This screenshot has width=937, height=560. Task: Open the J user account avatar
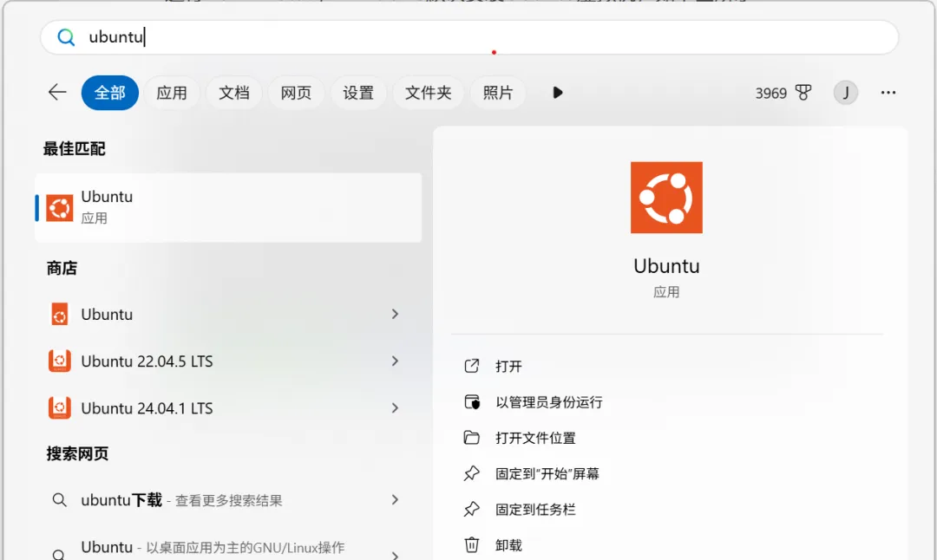tap(846, 93)
